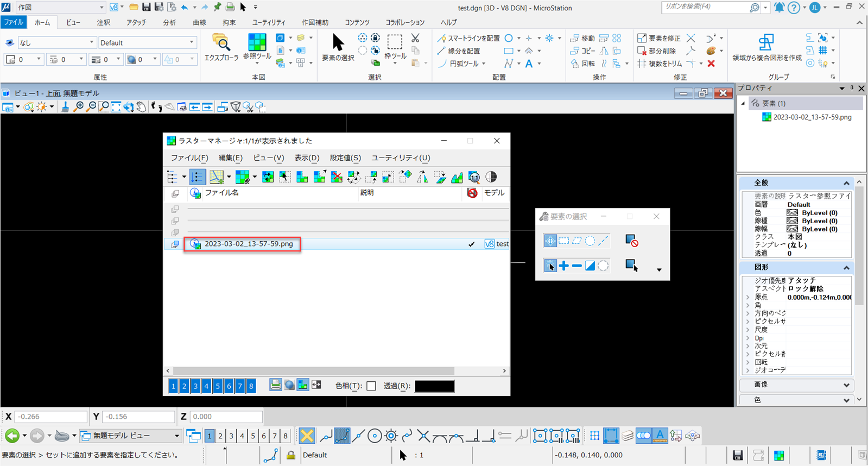Collapse the 図形 properties section
This screenshot has height=466, width=868.
coord(846,268)
